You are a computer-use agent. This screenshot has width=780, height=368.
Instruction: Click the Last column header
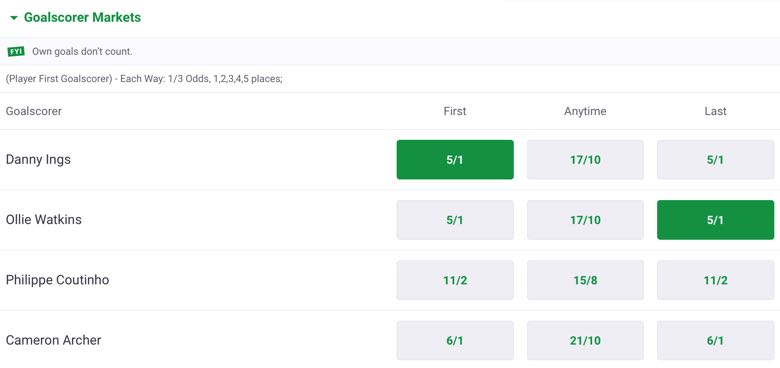pyautogui.click(x=715, y=111)
